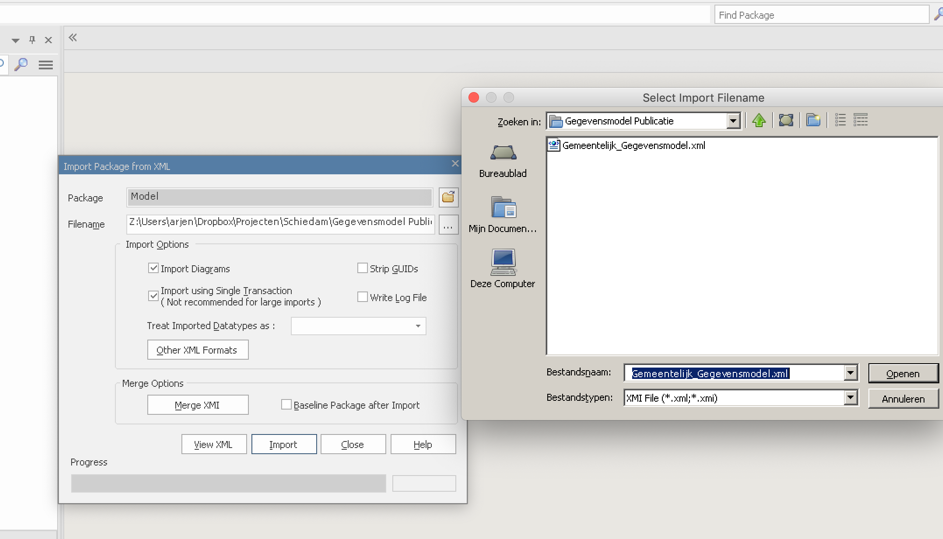Check Baseline Package after Import
Viewport: 943px width, 539px height.
point(286,405)
